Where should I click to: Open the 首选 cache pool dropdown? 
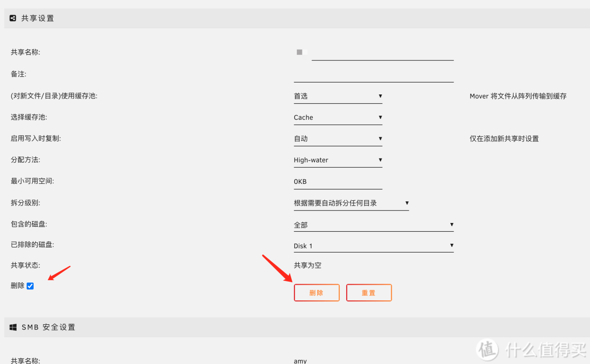pyautogui.click(x=337, y=96)
